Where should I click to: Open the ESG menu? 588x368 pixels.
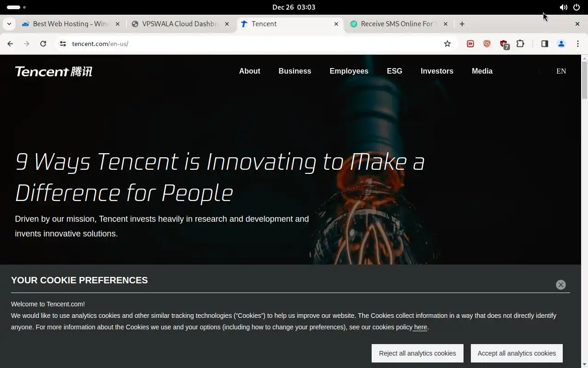(x=395, y=71)
